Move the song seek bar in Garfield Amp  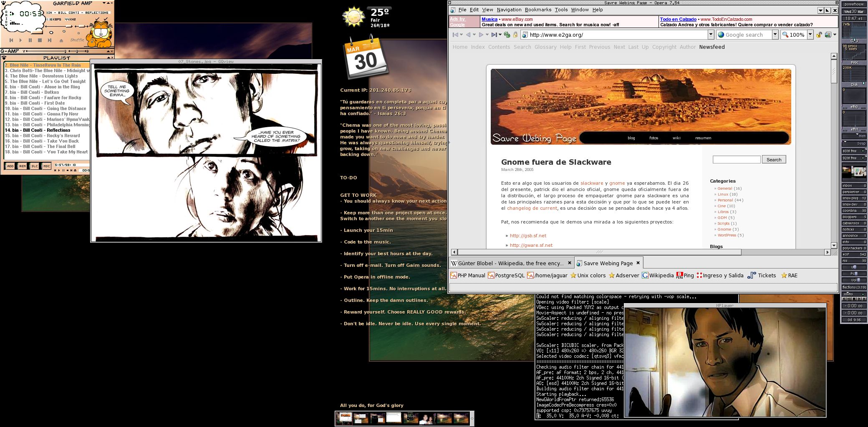pyautogui.click(x=37, y=32)
